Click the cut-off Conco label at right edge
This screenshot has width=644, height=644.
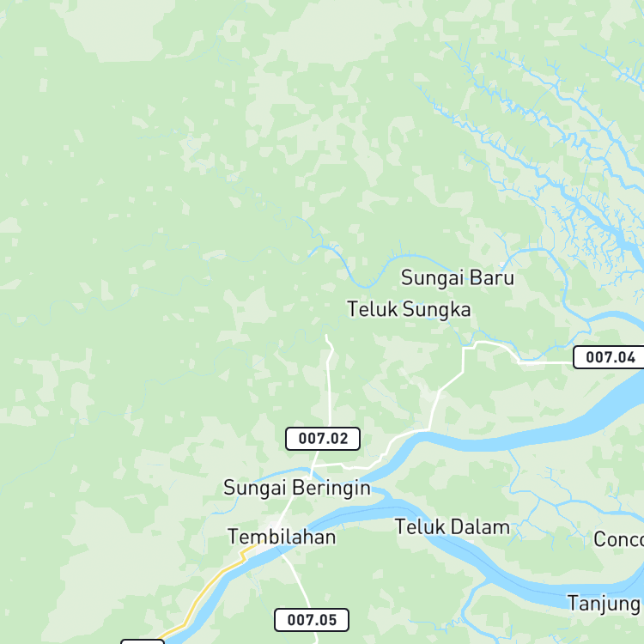(619, 539)
